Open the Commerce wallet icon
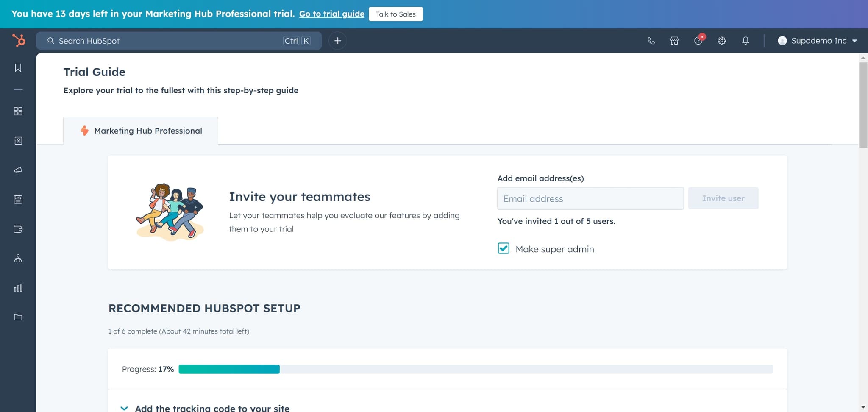 (18, 228)
